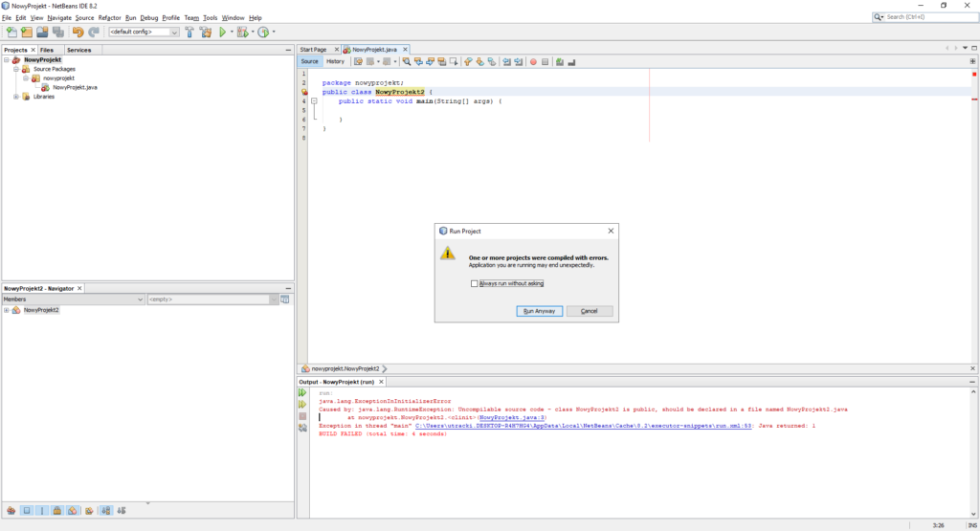Expand the Libraries tree node
This screenshot has width=980, height=531.
(16, 97)
